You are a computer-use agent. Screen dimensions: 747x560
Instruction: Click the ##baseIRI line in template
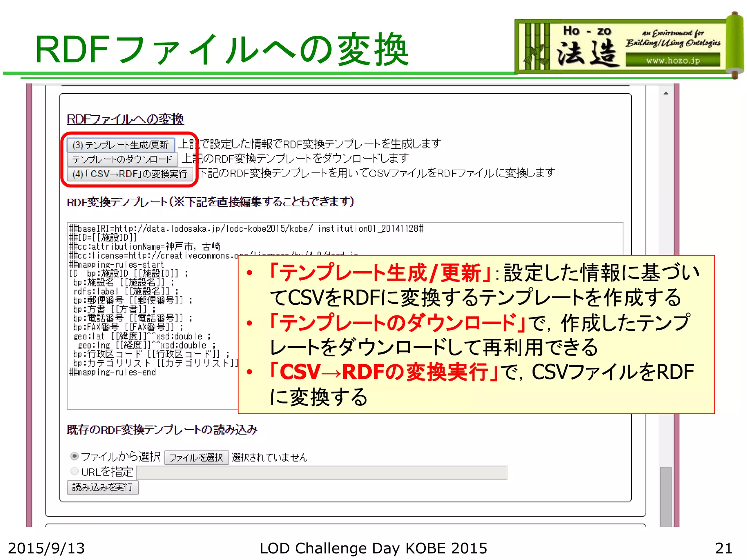point(246,229)
